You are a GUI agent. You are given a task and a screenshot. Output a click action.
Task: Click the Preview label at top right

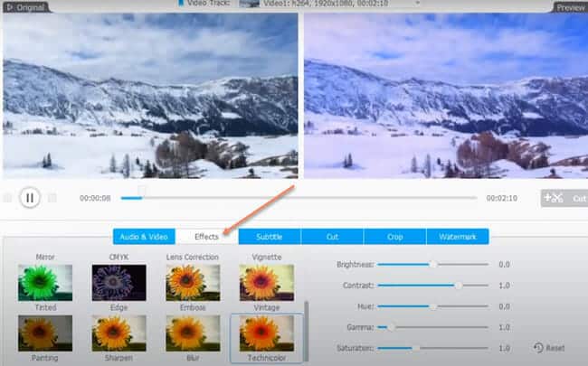[571, 6]
